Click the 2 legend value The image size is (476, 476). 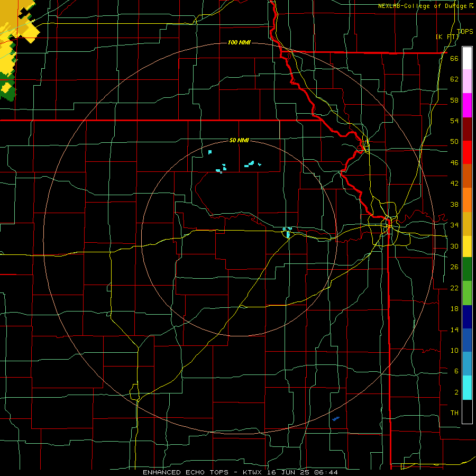456,392
